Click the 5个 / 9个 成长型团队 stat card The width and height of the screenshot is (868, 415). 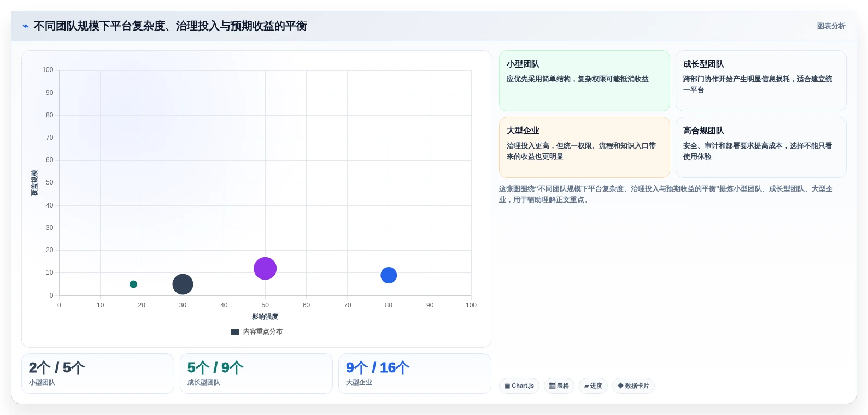(x=256, y=373)
